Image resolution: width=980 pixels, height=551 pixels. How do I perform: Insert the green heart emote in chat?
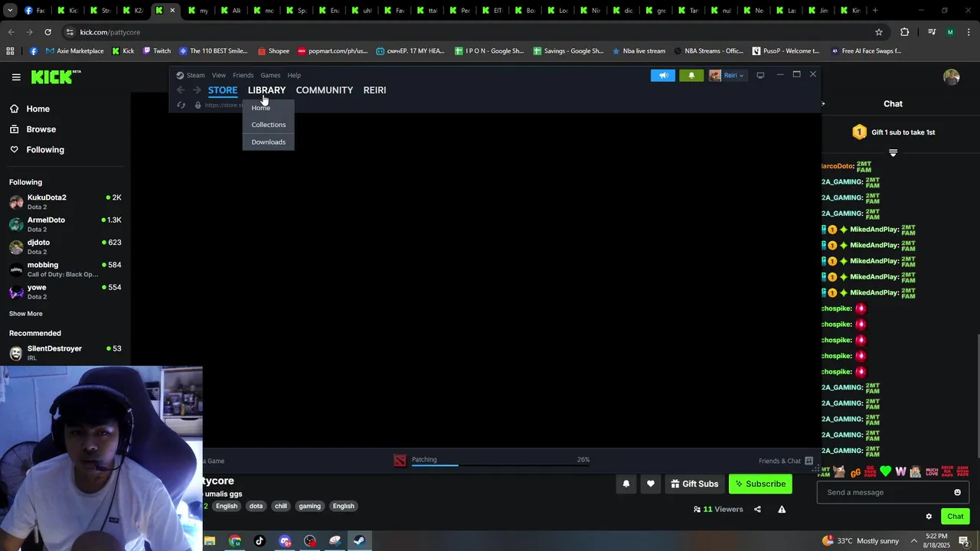pos(886,471)
